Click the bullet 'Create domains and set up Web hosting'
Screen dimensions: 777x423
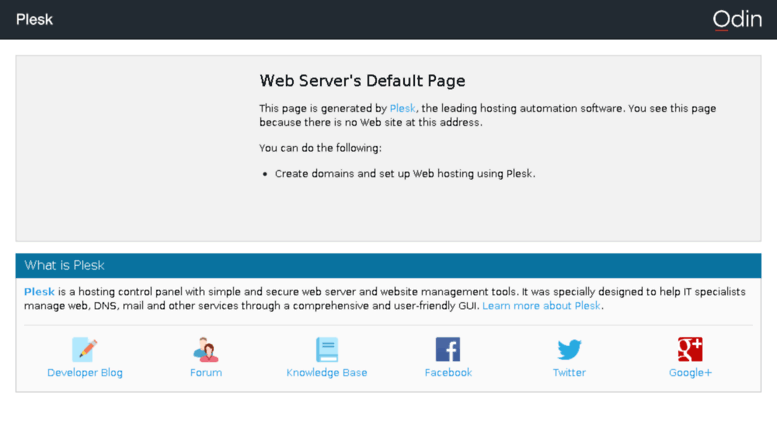pyautogui.click(x=405, y=174)
